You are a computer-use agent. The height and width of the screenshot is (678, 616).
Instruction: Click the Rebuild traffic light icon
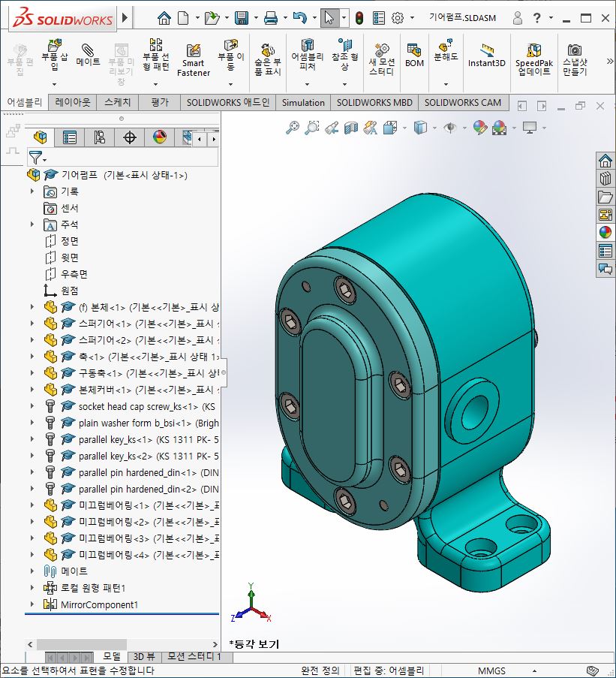pos(359,18)
